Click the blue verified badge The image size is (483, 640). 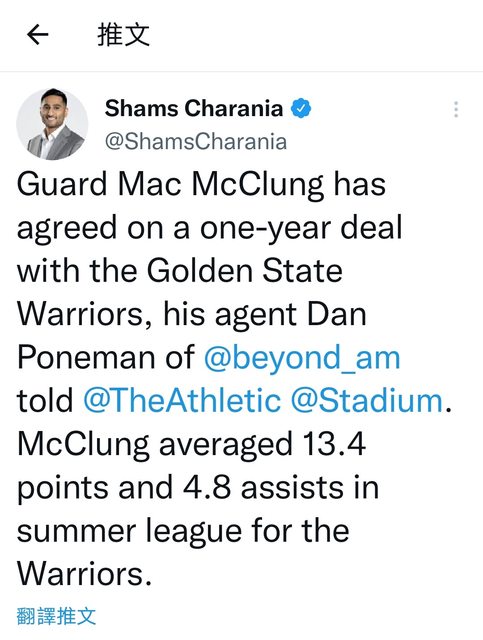(301, 109)
